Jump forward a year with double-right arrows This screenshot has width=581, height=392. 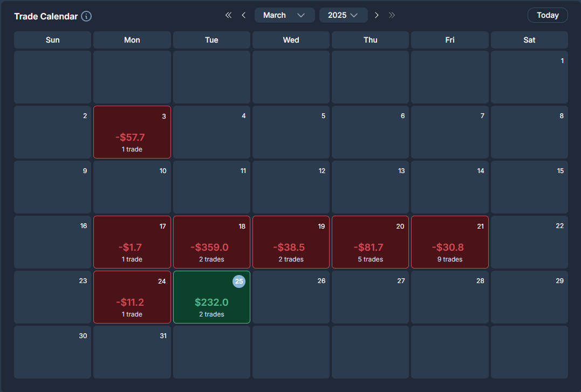[392, 15]
